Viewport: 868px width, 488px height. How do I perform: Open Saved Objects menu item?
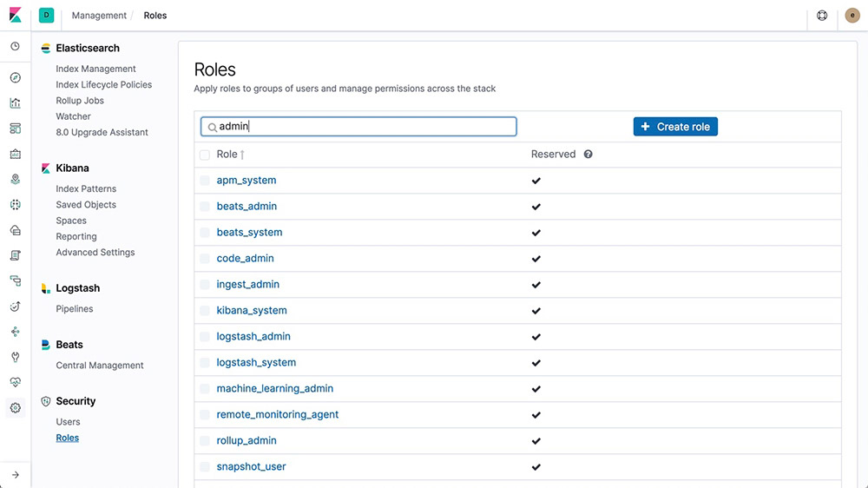coord(86,205)
